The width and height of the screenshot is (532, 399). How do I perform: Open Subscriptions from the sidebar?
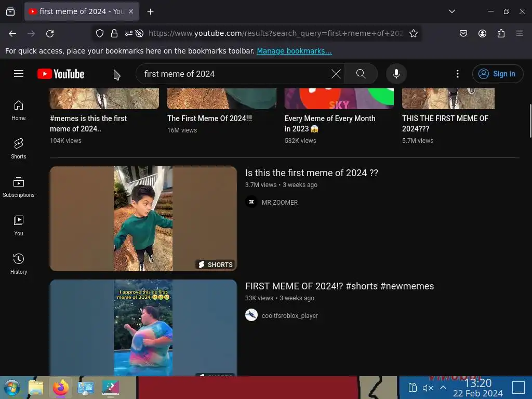19,187
